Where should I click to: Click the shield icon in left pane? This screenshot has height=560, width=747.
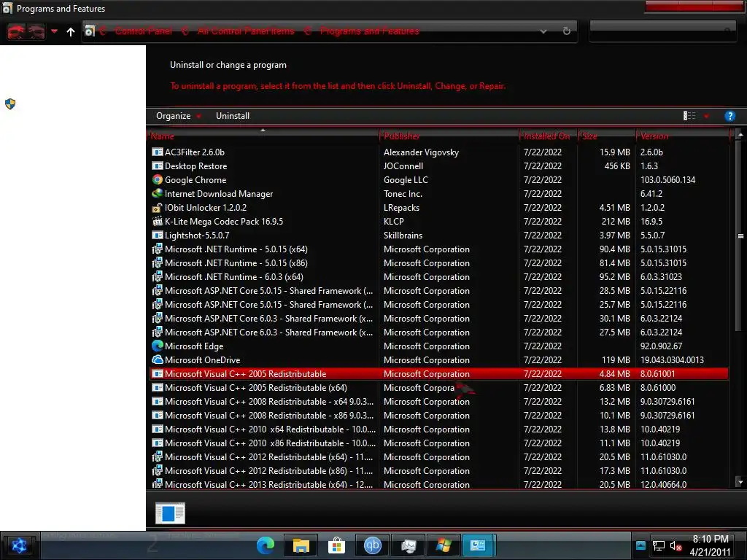[10, 104]
